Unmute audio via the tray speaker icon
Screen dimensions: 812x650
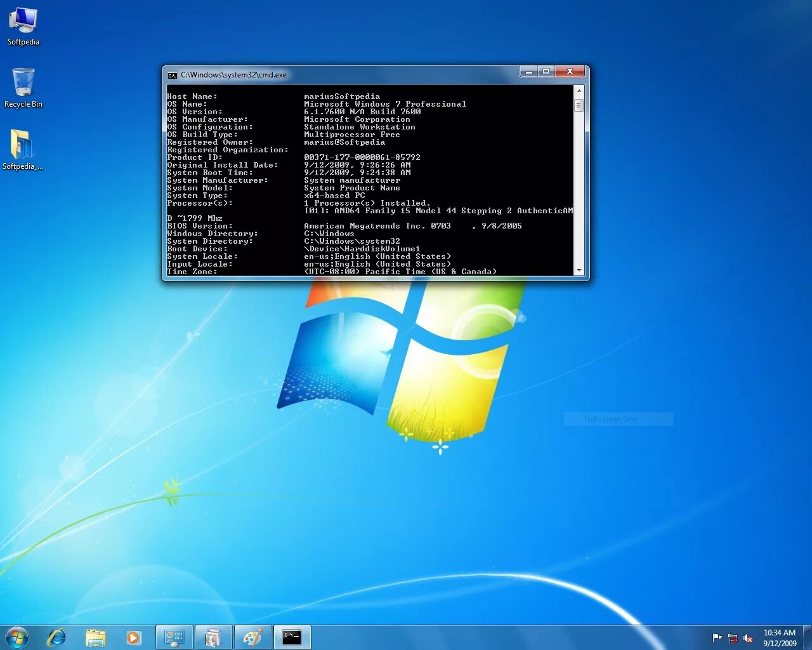(749, 638)
